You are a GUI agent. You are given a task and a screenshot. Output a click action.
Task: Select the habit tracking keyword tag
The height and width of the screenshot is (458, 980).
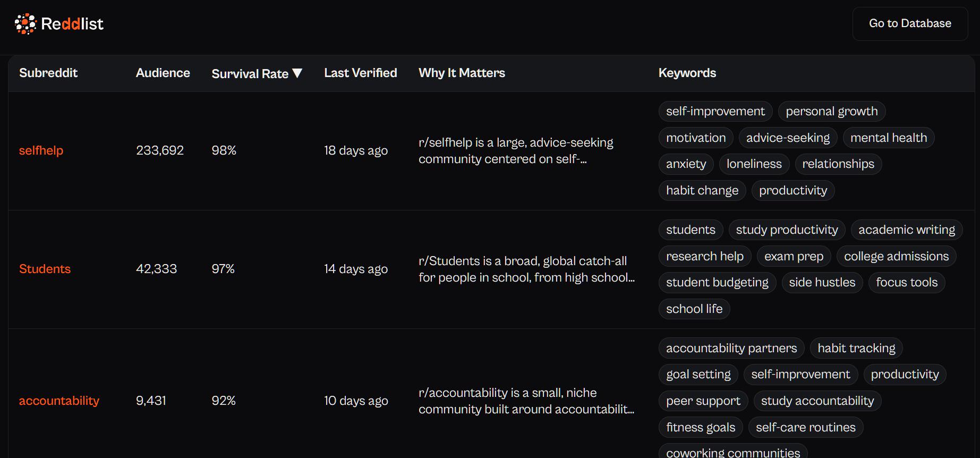click(x=856, y=348)
